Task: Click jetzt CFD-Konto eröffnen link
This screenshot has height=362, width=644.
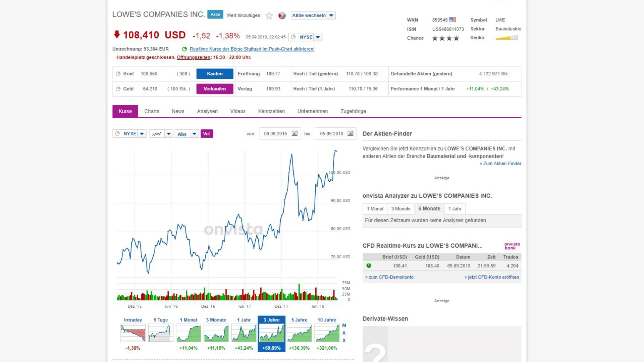Action: tap(492, 277)
